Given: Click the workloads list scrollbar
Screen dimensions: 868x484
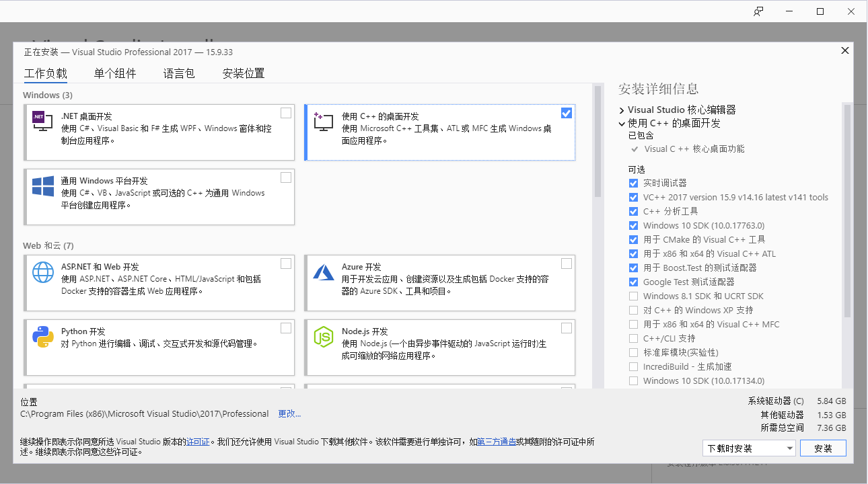Looking at the screenshot, I should tap(596, 134).
